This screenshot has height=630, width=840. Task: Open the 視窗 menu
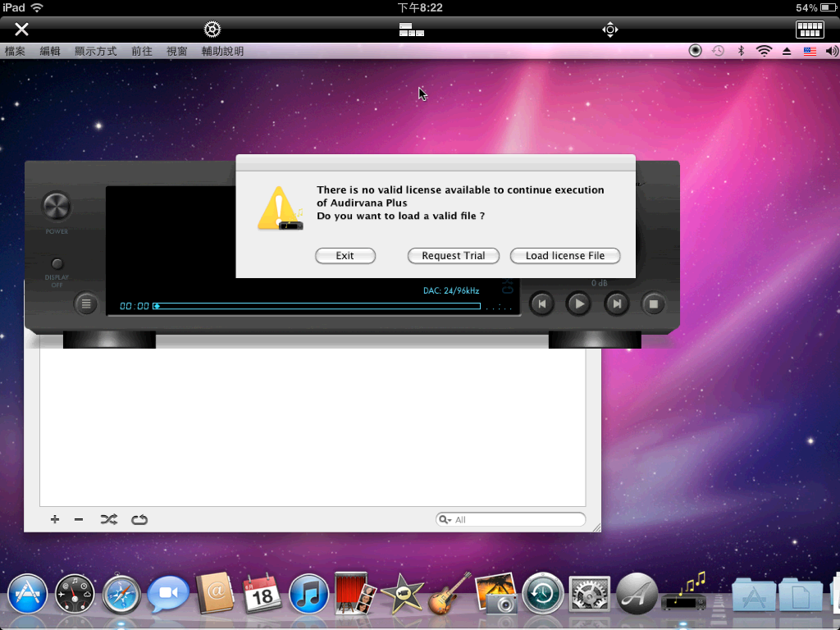click(177, 52)
